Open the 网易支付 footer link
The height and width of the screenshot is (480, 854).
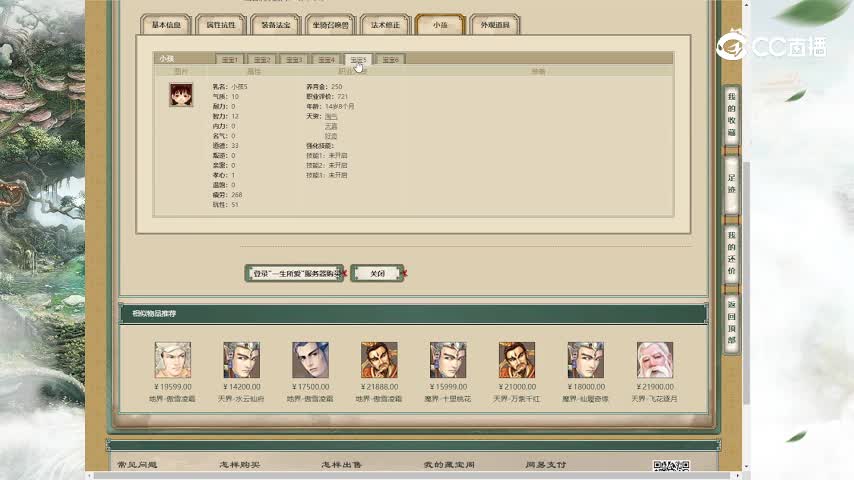pyautogui.click(x=546, y=465)
